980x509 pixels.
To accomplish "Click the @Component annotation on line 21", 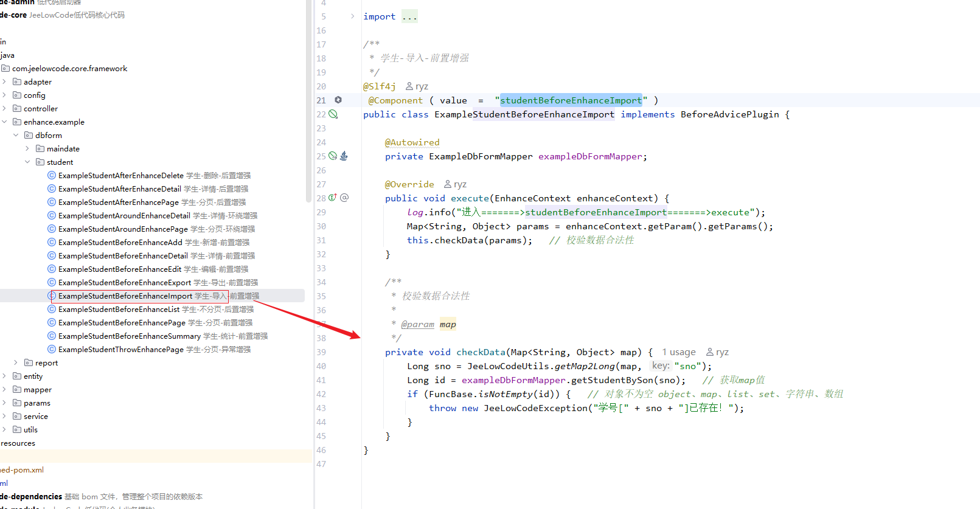I will tap(395, 100).
